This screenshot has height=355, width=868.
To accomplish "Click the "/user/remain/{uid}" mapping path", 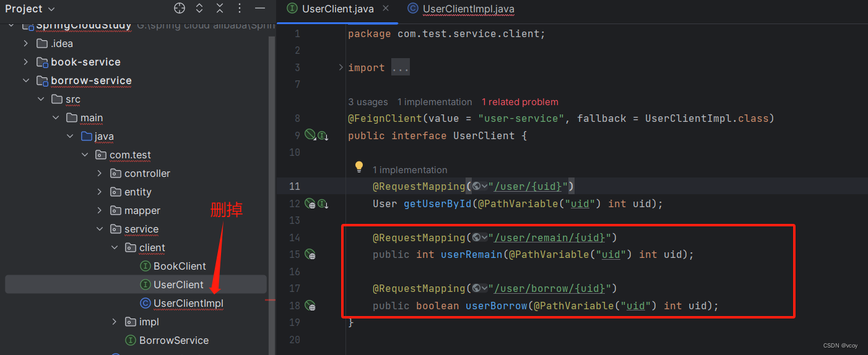I will coord(550,237).
